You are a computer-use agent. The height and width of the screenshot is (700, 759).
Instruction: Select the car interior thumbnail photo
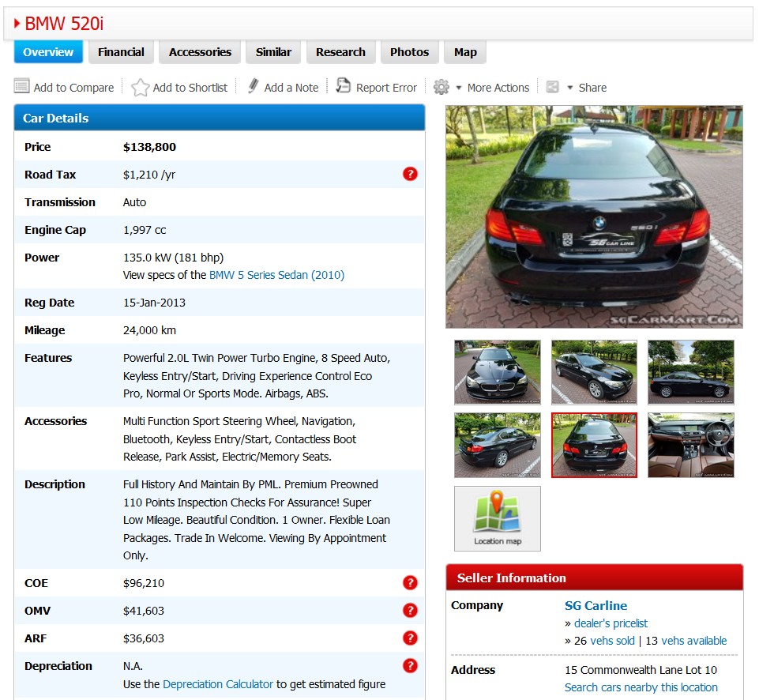click(690, 446)
